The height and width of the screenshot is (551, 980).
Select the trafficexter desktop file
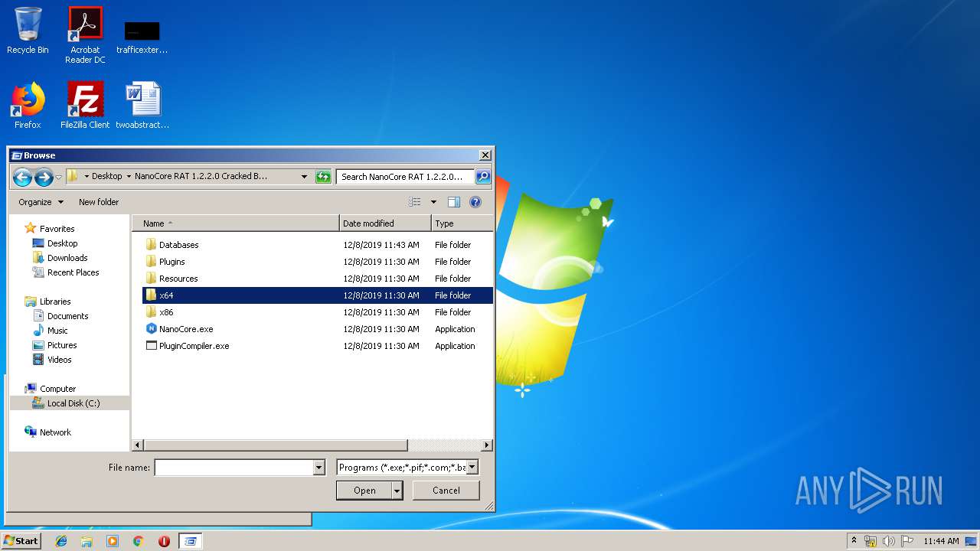pyautogui.click(x=142, y=37)
